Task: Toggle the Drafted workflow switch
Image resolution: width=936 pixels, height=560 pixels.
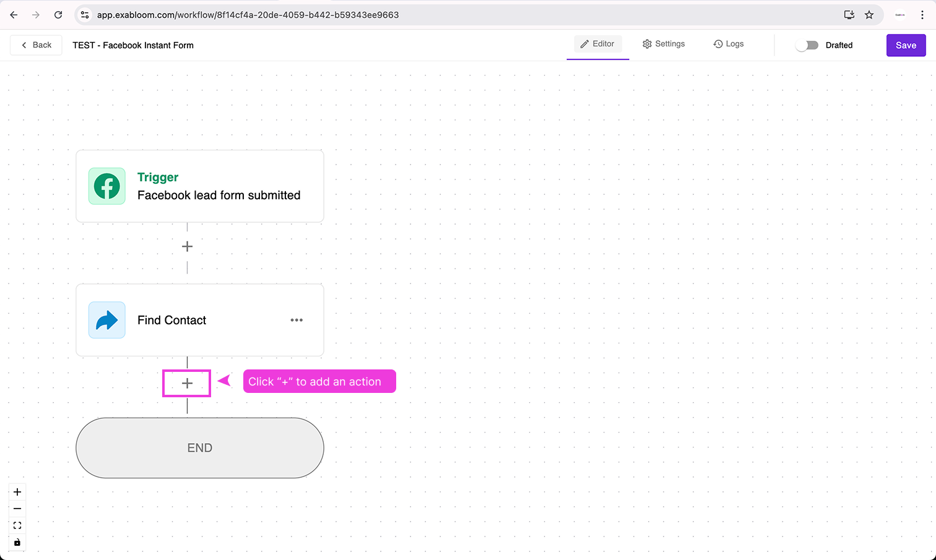Action: coord(807,45)
